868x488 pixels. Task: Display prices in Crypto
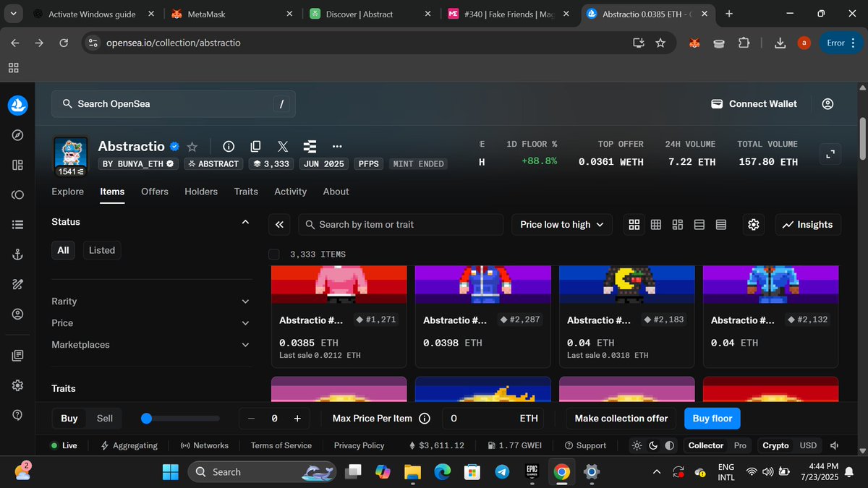pyautogui.click(x=776, y=445)
